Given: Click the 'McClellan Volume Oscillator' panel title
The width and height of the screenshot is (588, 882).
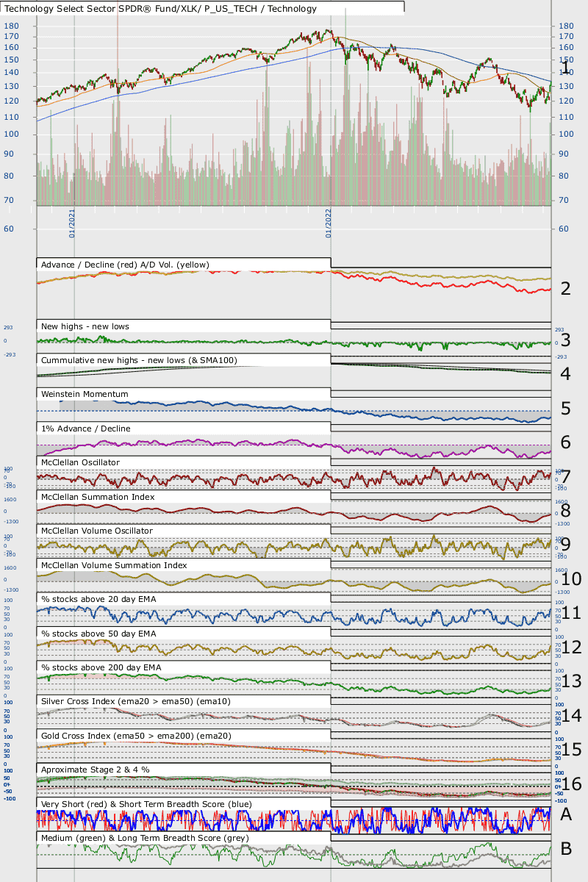Looking at the screenshot, I should [97, 531].
